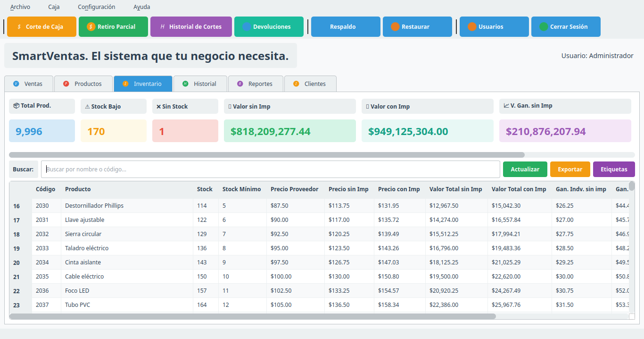Screen dimensions: 644x339
Task: Click the warning icon beside Stock Bajo
Action: click(x=87, y=107)
